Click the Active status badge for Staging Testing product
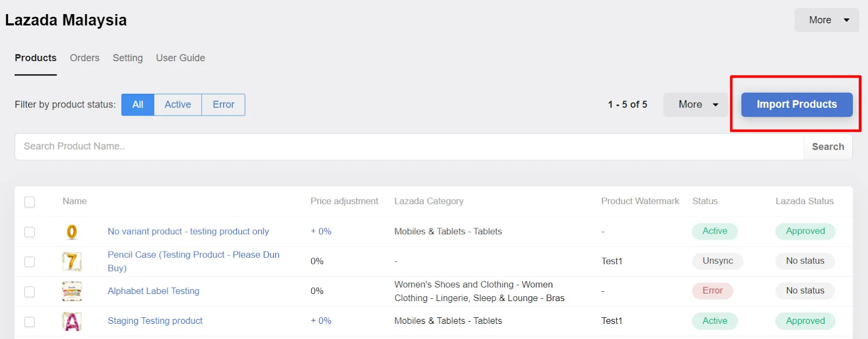Viewport: 868px width, 339px height. coord(714,321)
